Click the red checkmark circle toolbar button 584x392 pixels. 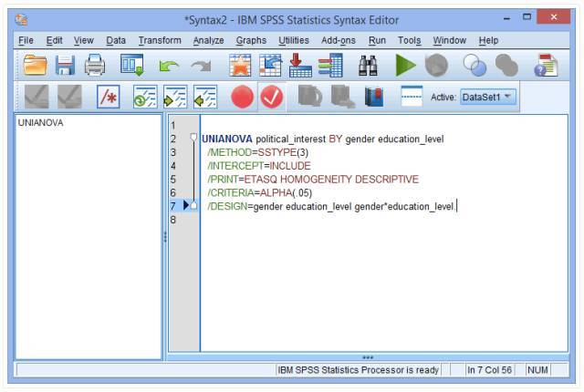point(272,97)
